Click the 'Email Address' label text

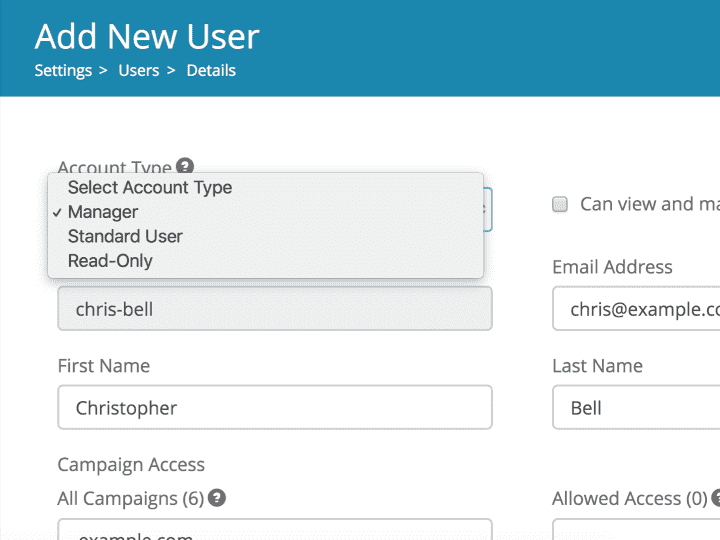click(612, 267)
